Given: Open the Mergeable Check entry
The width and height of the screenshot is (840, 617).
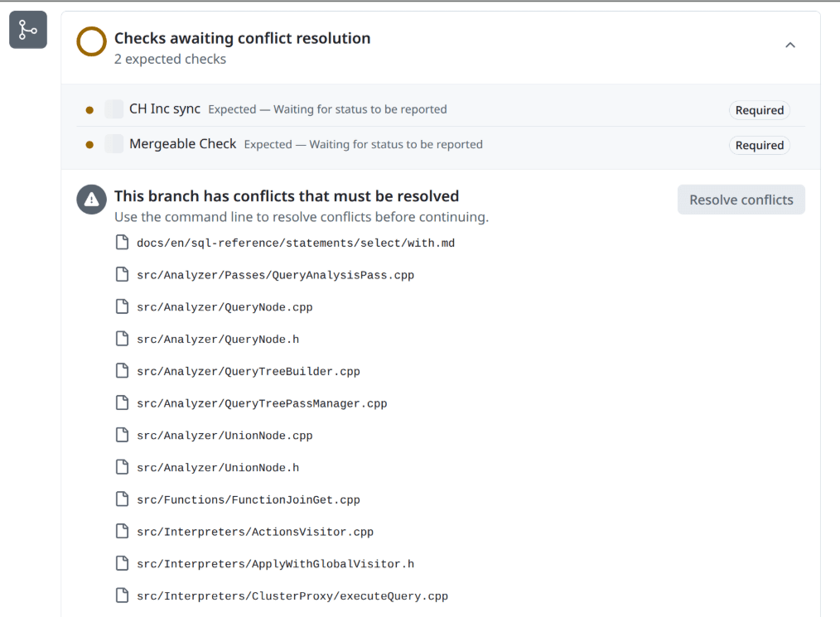Looking at the screenshot, I should [x=182, y=144].
